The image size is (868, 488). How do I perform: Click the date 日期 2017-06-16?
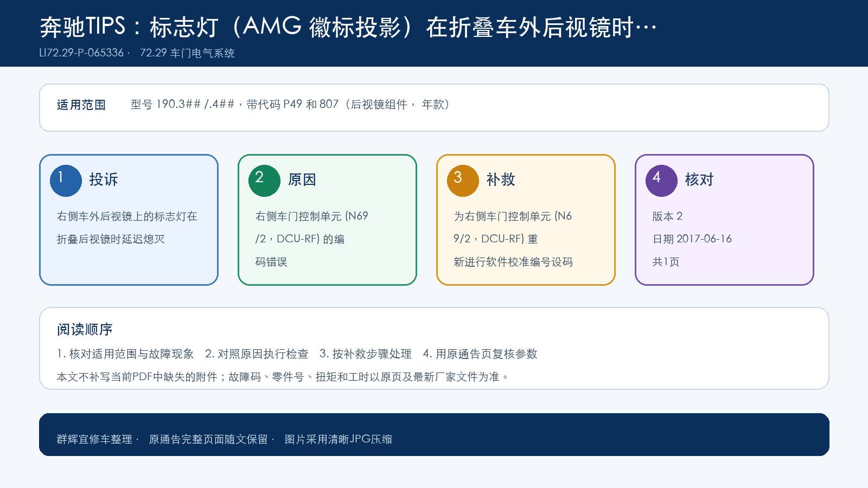tap(692, 239)
